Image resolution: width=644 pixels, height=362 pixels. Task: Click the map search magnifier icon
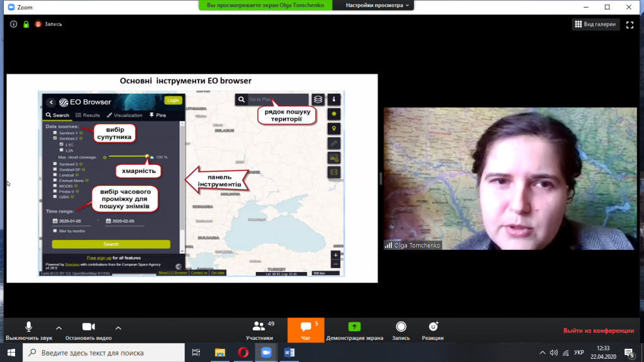click(x=241, y=99)
